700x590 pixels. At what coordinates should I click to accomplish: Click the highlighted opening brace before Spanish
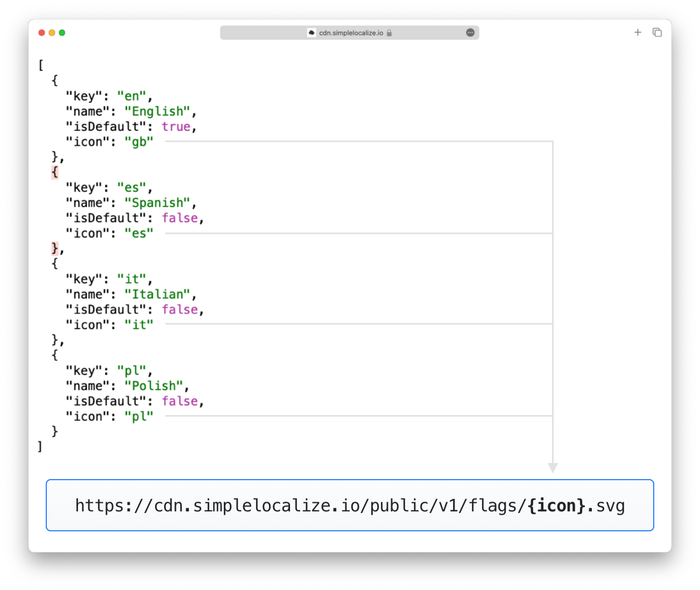(x=54, y=172)
